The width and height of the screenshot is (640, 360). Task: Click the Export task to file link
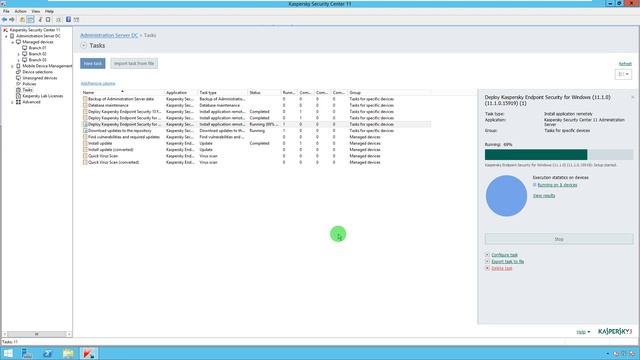[x=508, y=262]
